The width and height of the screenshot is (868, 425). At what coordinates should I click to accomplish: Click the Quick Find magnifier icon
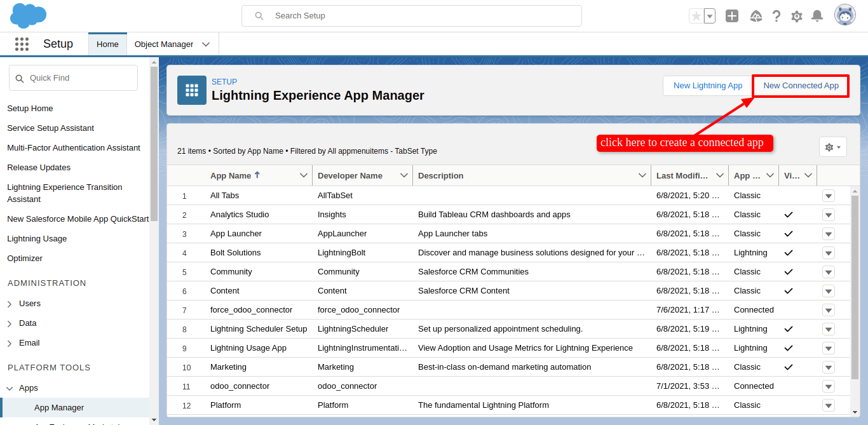pyautogui.click(x=20, y=78)
